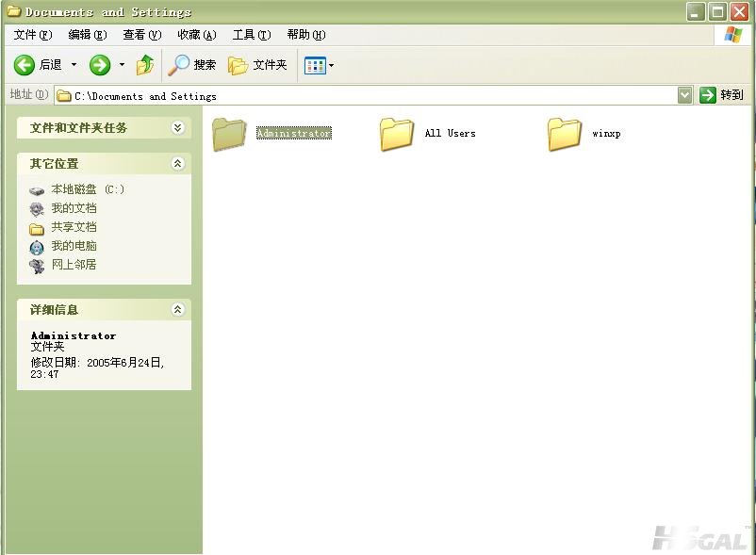Open the Search (搜索) magnifier tool
756x555 pixels.
click(x=192, y=65)
